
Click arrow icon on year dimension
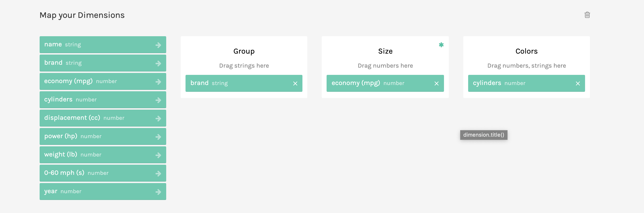click(x=158, y=192)
